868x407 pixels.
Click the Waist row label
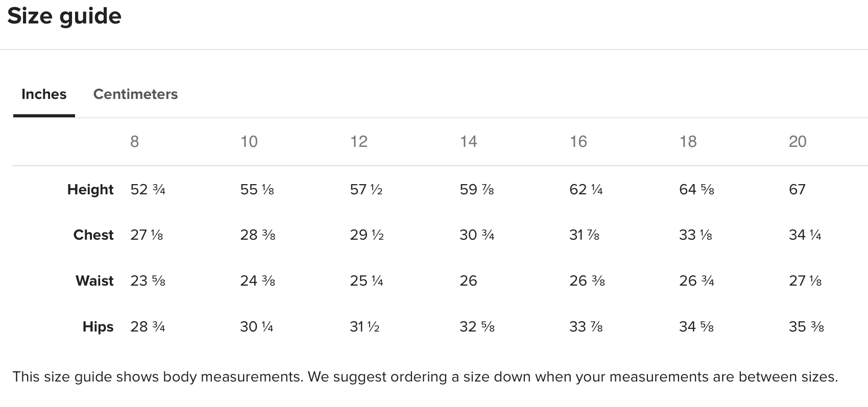tap(94, 281)
